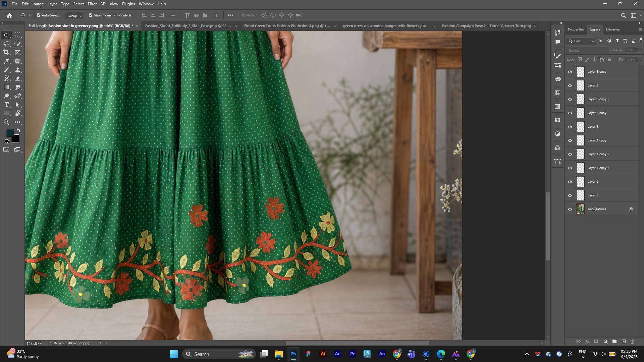Open the Group auto-select dropdown
The image size is (644, 362).
(74, 15)
